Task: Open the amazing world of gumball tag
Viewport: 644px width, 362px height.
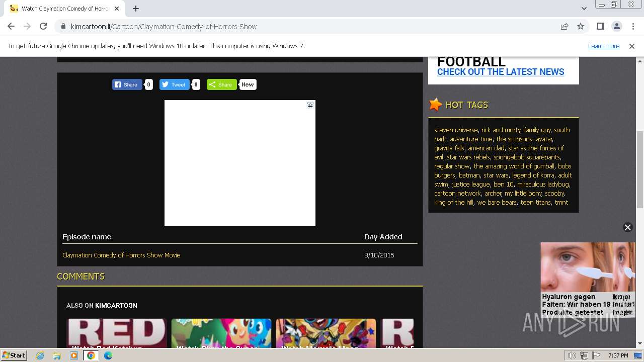Action: [514, 166]
